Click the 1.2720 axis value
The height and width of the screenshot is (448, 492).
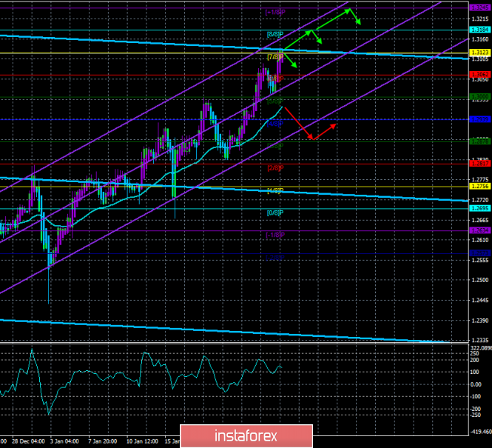[x=480, y=200]
